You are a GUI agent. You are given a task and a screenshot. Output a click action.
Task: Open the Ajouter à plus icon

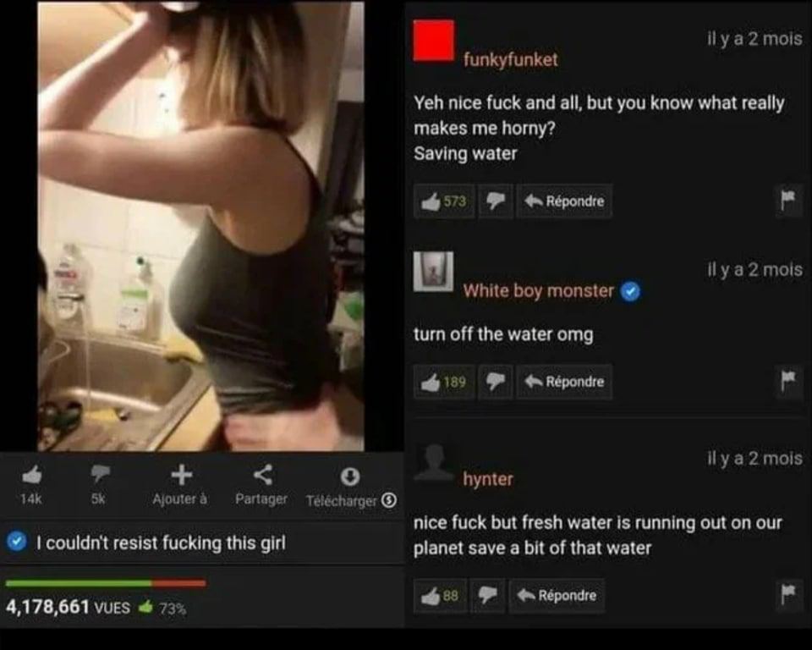pyautogui.click(x=181, y=474)
